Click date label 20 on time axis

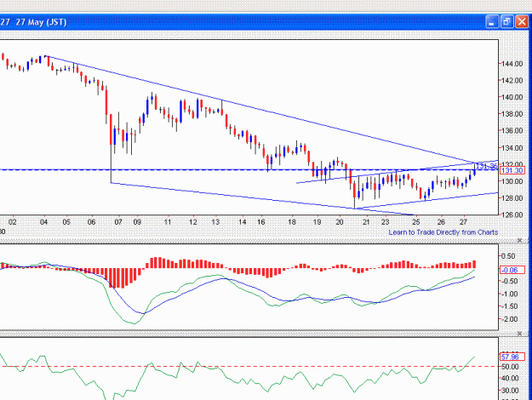(340, 222)
